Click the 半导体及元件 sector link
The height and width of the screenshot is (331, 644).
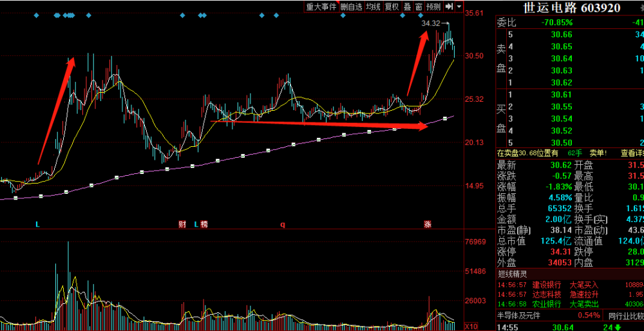coord(520,315)
